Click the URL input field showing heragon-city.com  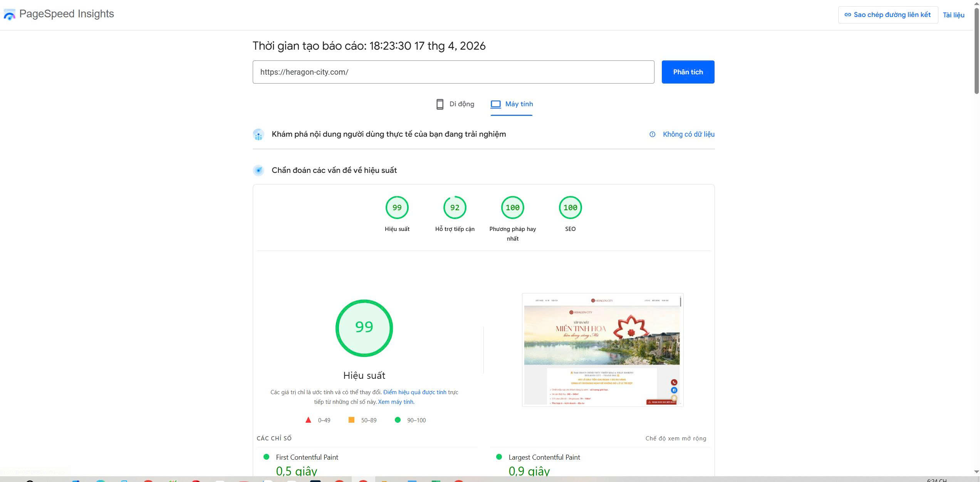pos(453,72)
